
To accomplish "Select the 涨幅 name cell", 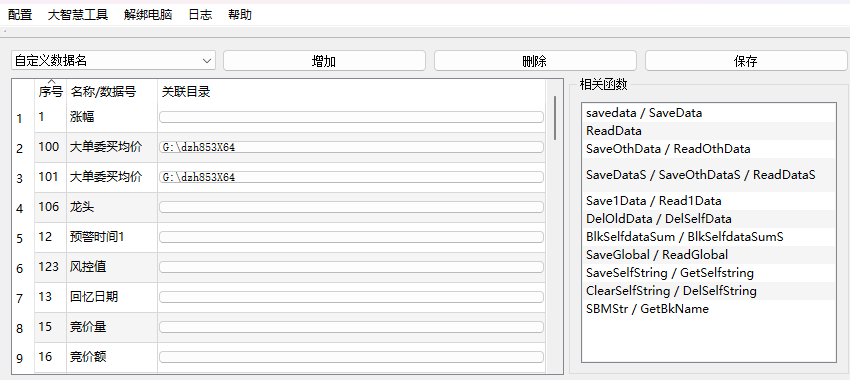I will point(112,117).
